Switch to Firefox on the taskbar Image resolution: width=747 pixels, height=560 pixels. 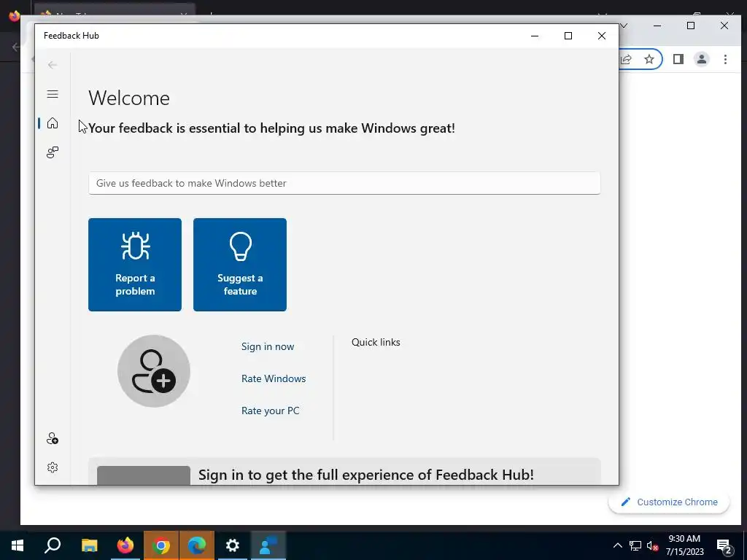click(125, 545)
